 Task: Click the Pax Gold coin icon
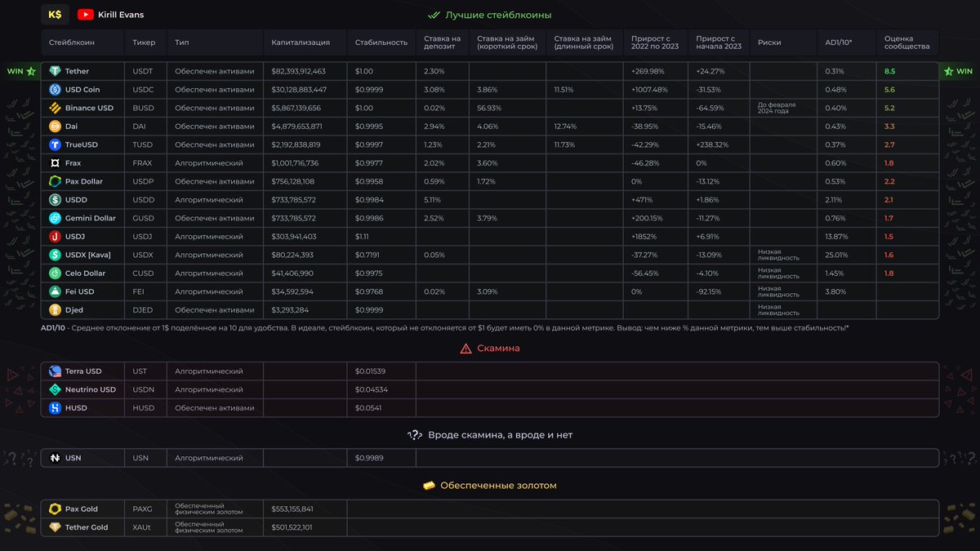click(x=56, y=509)
